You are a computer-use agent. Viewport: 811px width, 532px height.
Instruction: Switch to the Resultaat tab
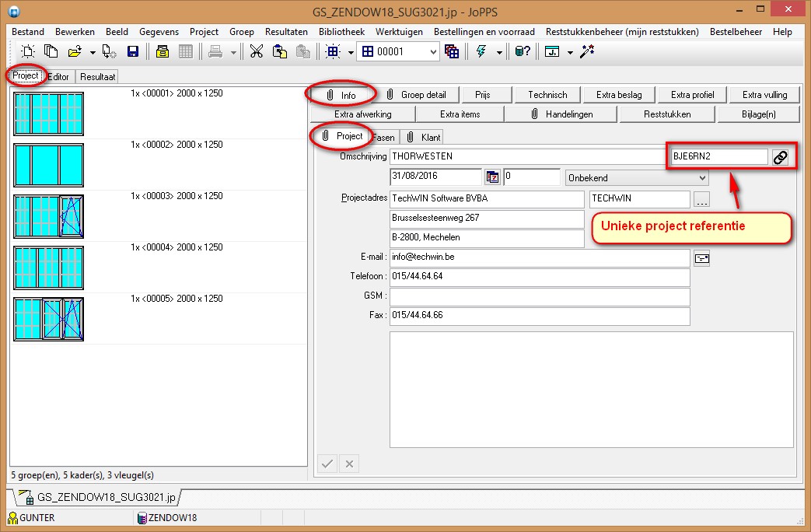tap(97, 76)
